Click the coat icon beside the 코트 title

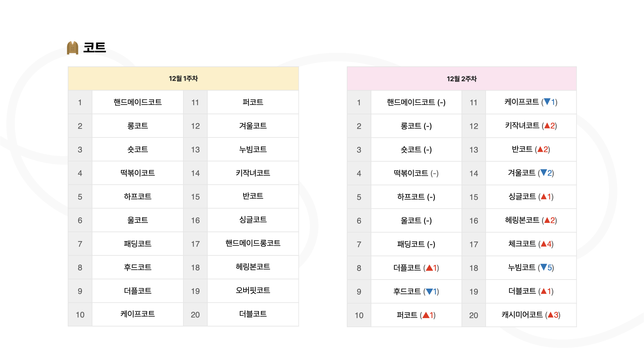click(72, 48)
